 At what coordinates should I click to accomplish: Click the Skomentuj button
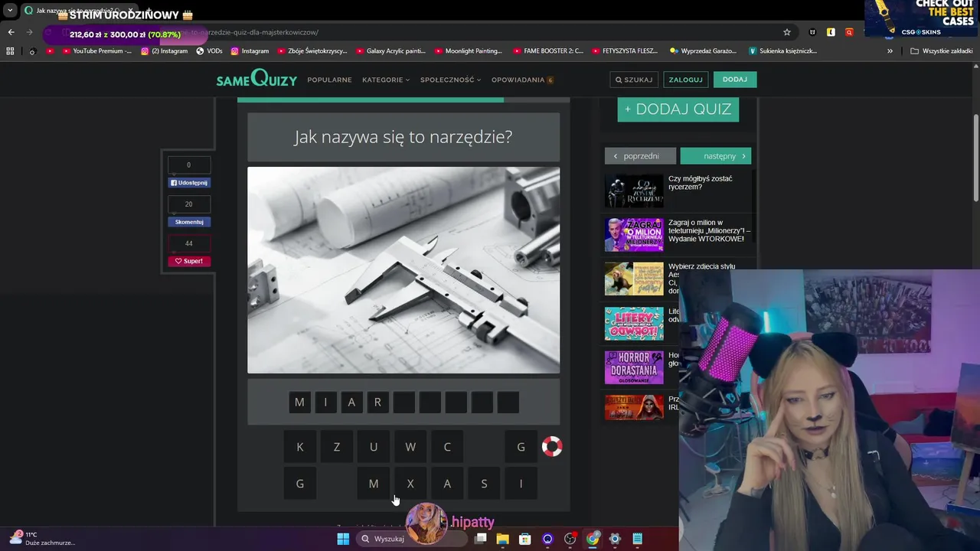click(x=189, y=222)
